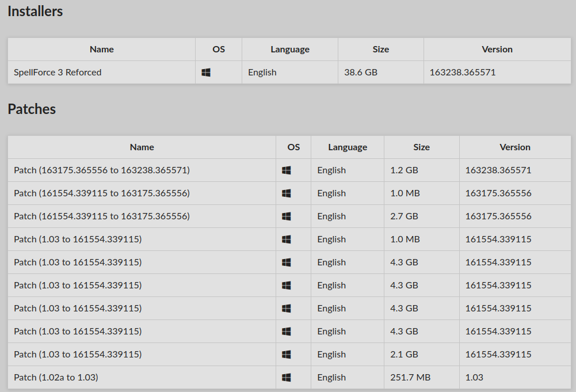This screenshot has height=392, width=576.
Task: Click English in the 1.2 GB patch row
Action: click(331, 170)
